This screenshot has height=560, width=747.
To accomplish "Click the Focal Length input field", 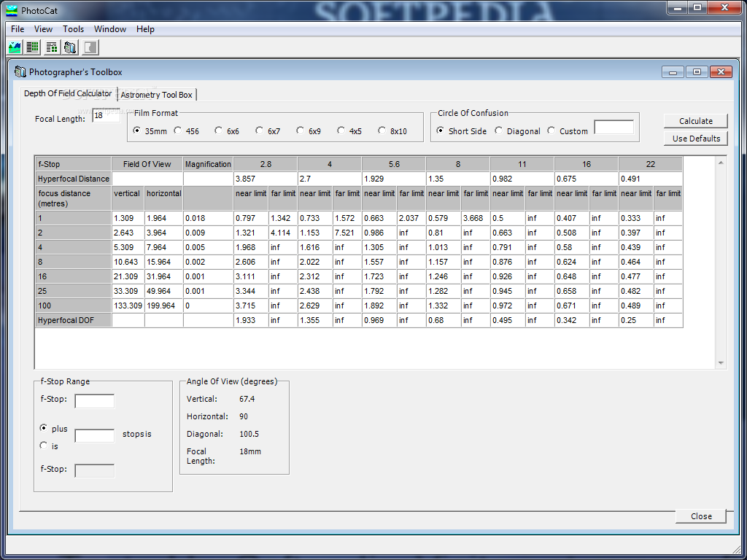I will [x=106, y=116].
